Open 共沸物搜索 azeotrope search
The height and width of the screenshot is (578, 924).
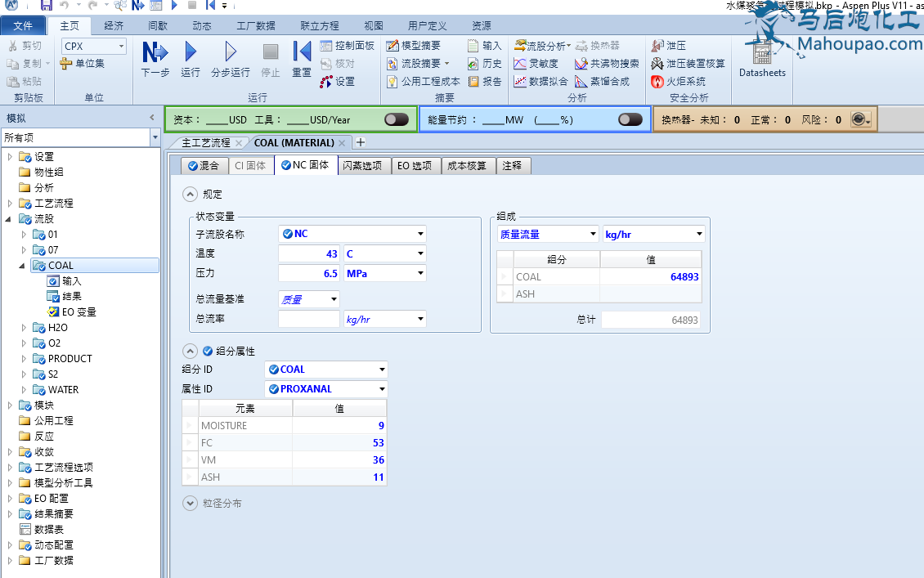(607, 63)
